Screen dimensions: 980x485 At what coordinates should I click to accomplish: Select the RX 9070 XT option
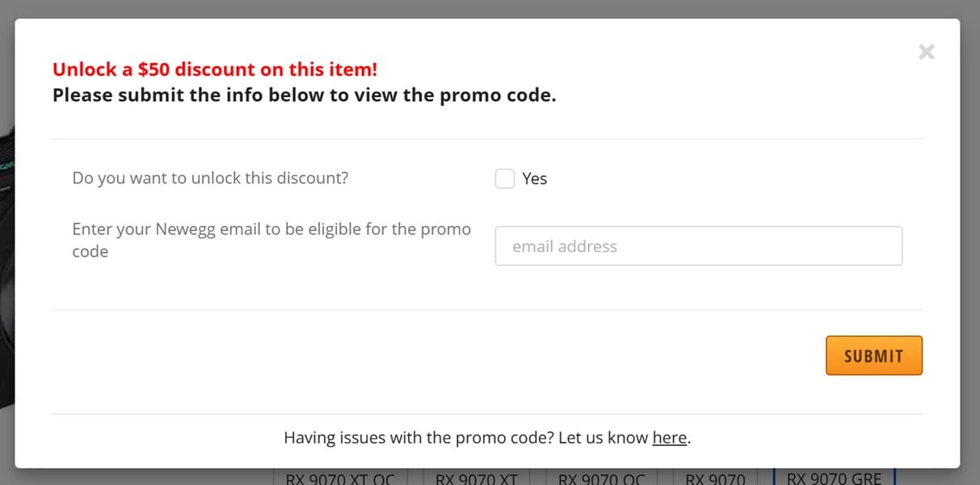coord(477,477)
